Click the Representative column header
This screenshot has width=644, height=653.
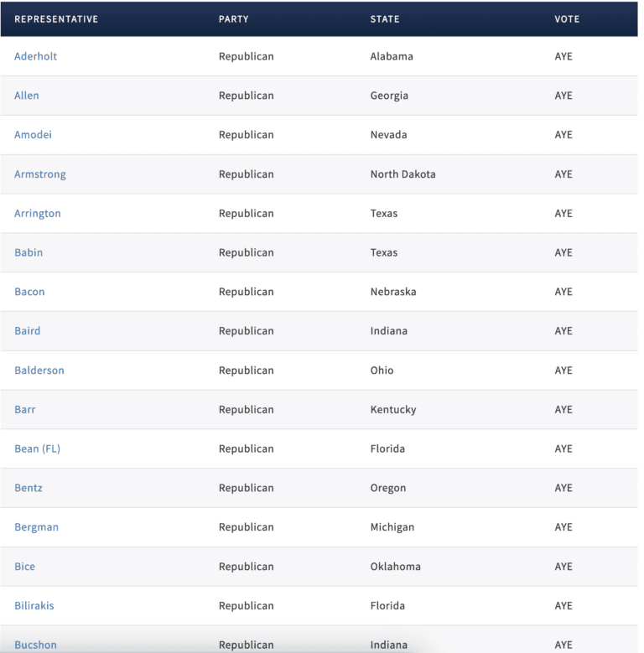(x=56, y=19)
